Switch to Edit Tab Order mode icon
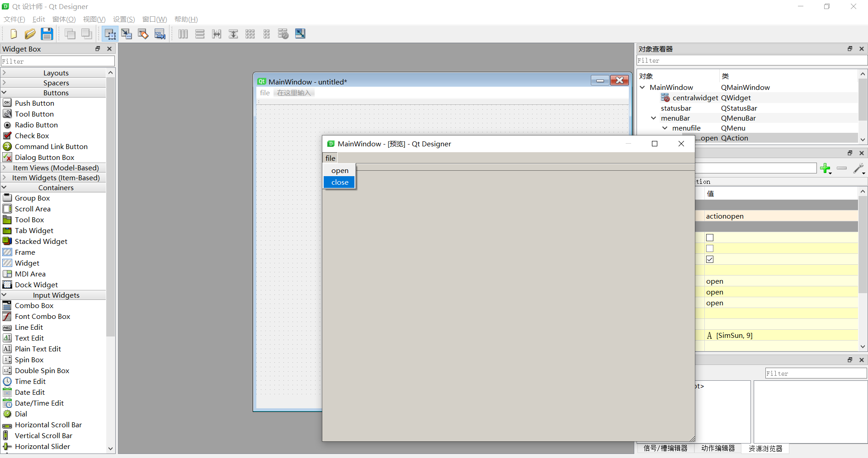 coord(160,34)
